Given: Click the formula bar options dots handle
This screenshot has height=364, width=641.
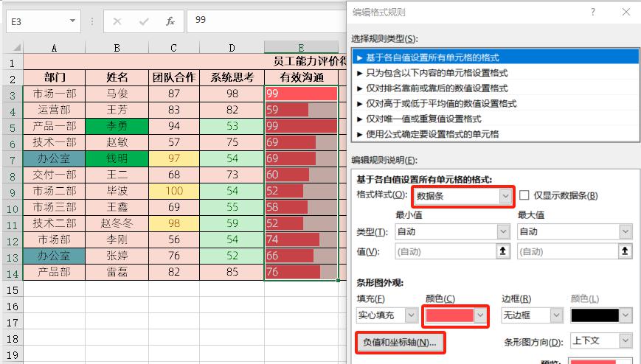Looking at the screenshot, I should coord(92,21).
